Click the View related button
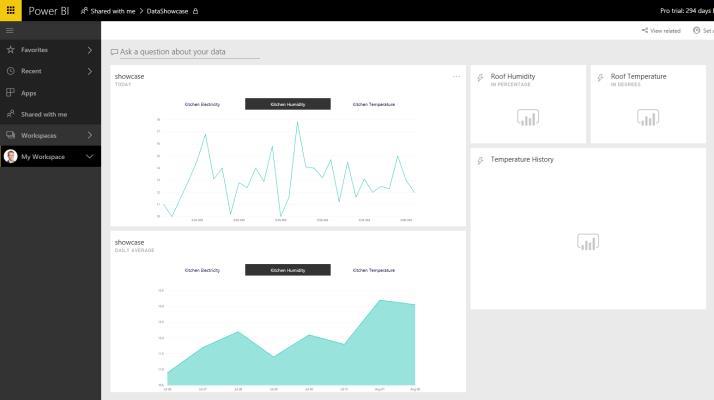Screen dimensions: 714x400 (x=661, y=31)
